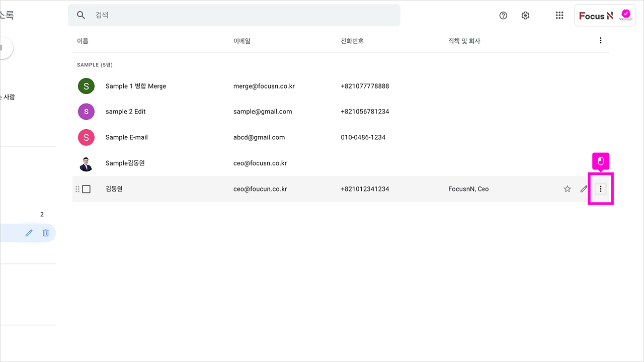This screenshot has height=362, width=644.
Task: Click the profile photo of Sample김동원
Action: coord(86,163)
